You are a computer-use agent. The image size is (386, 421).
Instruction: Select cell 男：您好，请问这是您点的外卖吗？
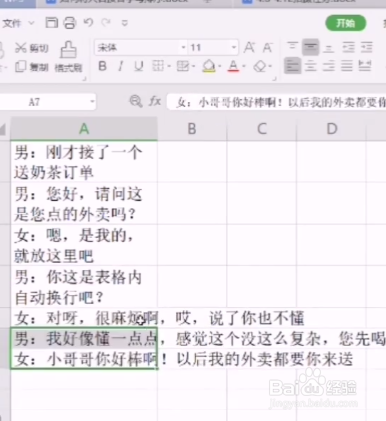84,203
